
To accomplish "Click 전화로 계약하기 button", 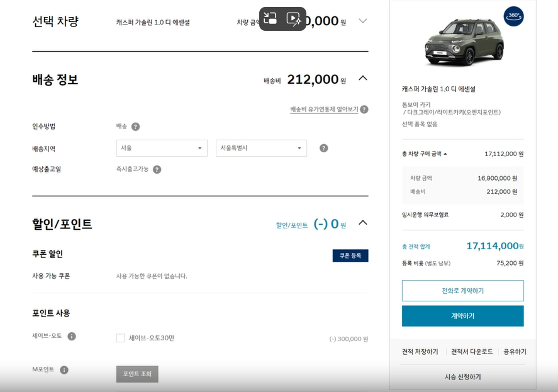I will point(462,291).
